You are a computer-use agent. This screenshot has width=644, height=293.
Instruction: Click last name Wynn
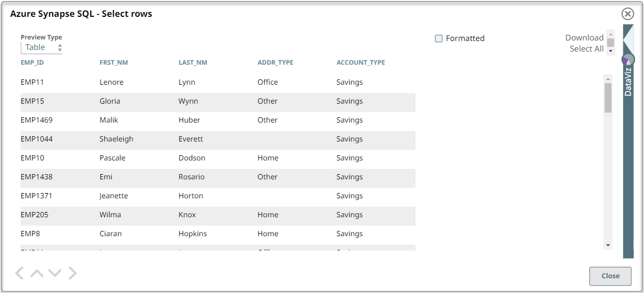point(189,101)
